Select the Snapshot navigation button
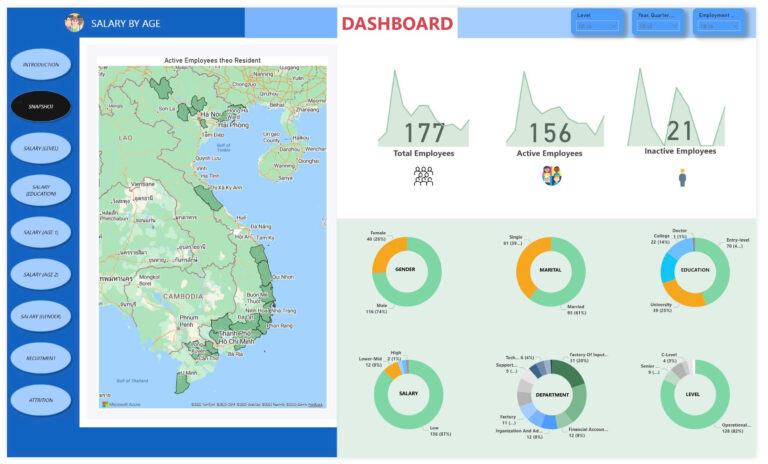Screen dimensions: 768x464 41,106
